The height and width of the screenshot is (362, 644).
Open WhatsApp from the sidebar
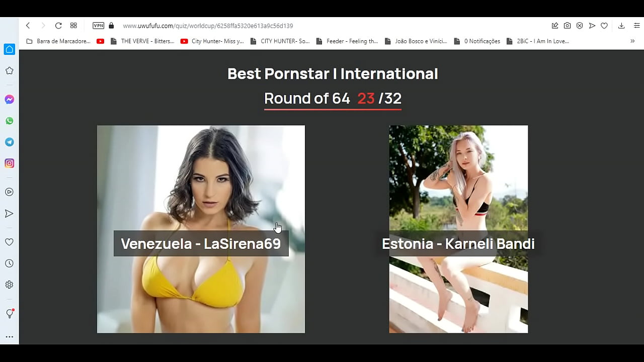pyautogui.click(x=9, y=121)
